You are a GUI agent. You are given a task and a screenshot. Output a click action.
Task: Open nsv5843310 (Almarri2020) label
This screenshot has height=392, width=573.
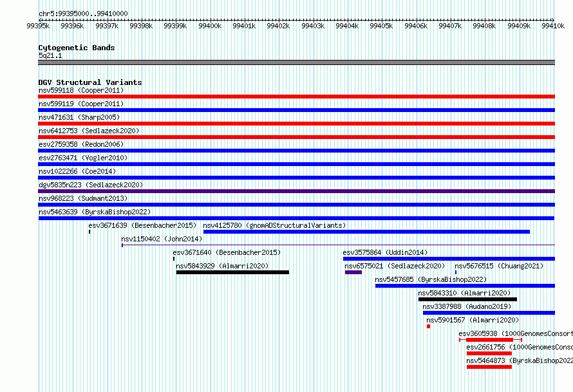tap(464, 293)
